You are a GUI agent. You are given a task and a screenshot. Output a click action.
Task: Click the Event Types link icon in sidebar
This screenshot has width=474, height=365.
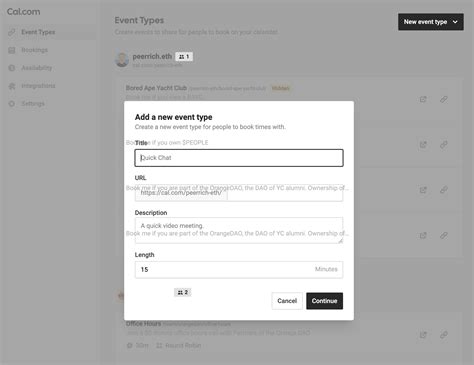[12, 32]
